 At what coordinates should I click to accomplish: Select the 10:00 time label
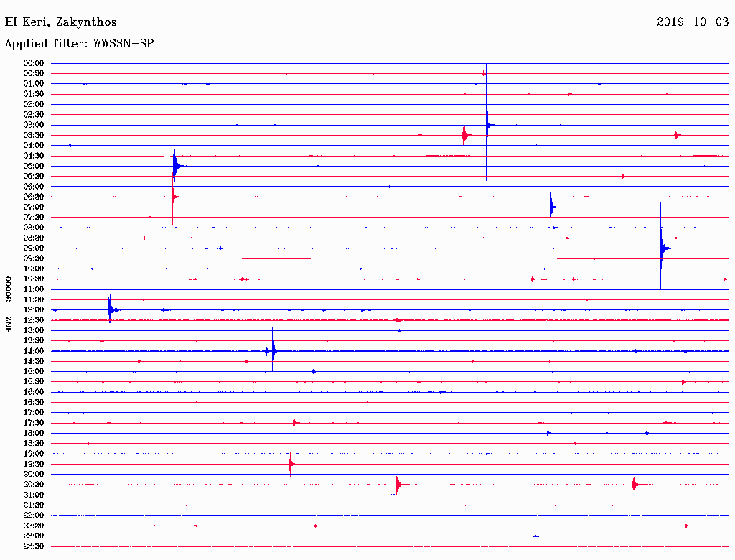pos(33,269)
